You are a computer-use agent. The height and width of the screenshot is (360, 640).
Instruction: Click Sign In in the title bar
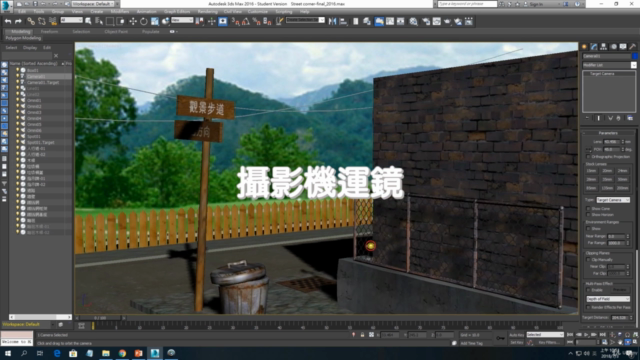tap(536, 4)
